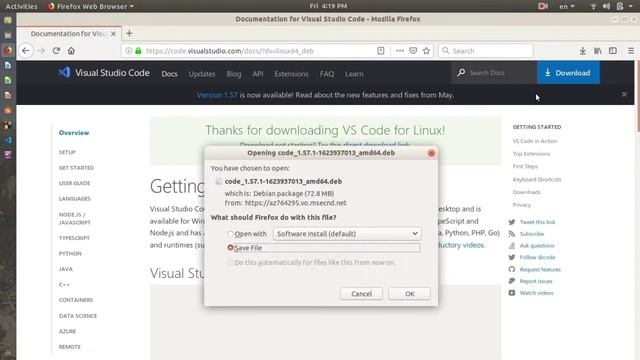Viewport: 640px width, 360px height.
Task: Select Open with radio button
Action: pos(230,234)
